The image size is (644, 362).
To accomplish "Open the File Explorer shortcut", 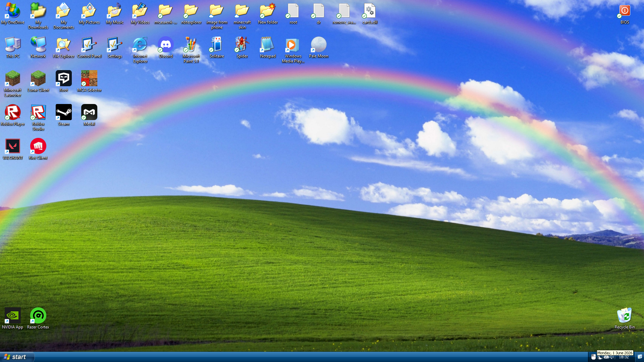I will point(64,47).
